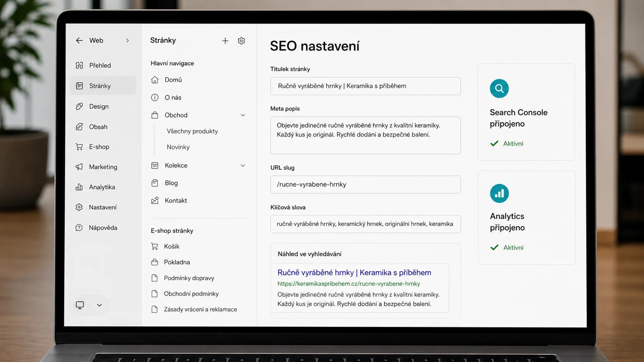Click the Kontakt icon

coord(155,200)
